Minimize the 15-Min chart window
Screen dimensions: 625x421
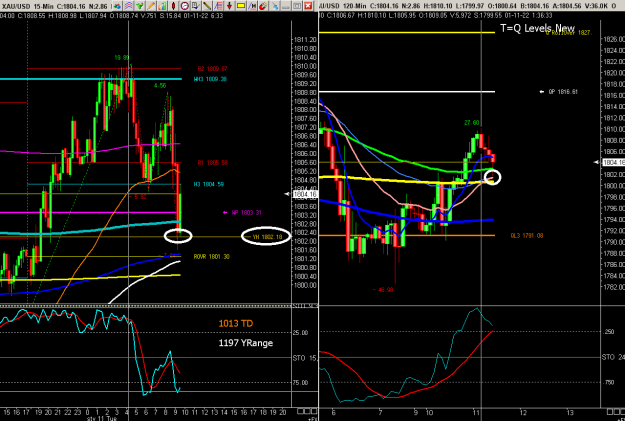coord(286,6)
